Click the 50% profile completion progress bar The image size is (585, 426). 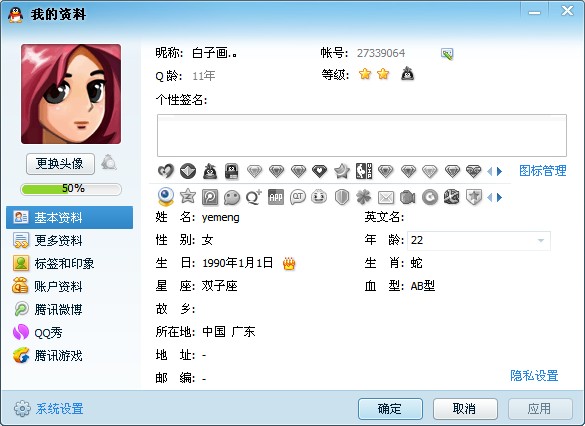point(71,189)
